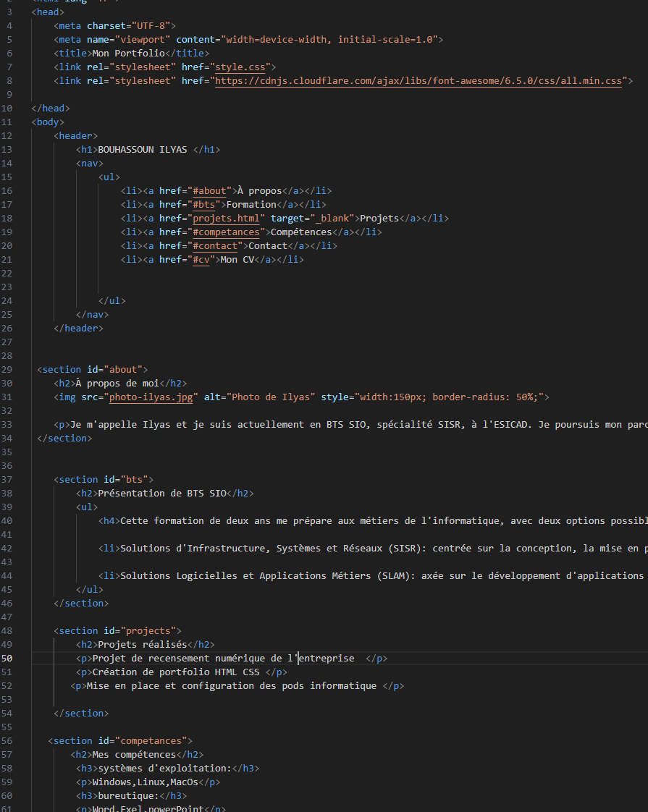The height and width of the screenshot is (812, 648).
Task: Place cursor on 'Windows,Linux,MacOs' paragraph text
Action: click(x=145, y=782)
